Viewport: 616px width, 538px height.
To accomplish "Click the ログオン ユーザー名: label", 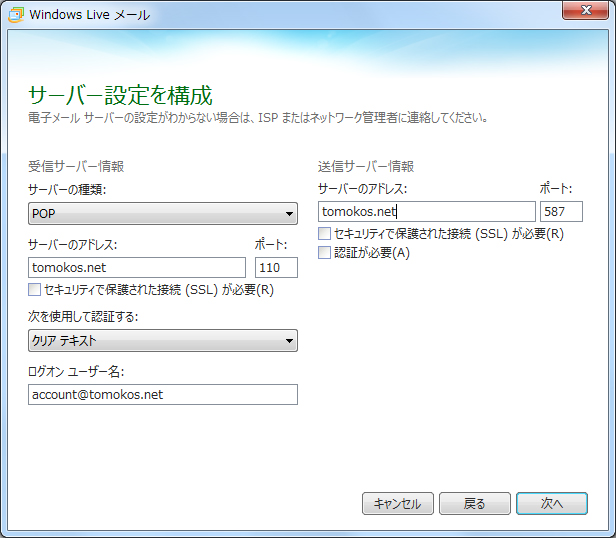I will (x=76, y=371).
